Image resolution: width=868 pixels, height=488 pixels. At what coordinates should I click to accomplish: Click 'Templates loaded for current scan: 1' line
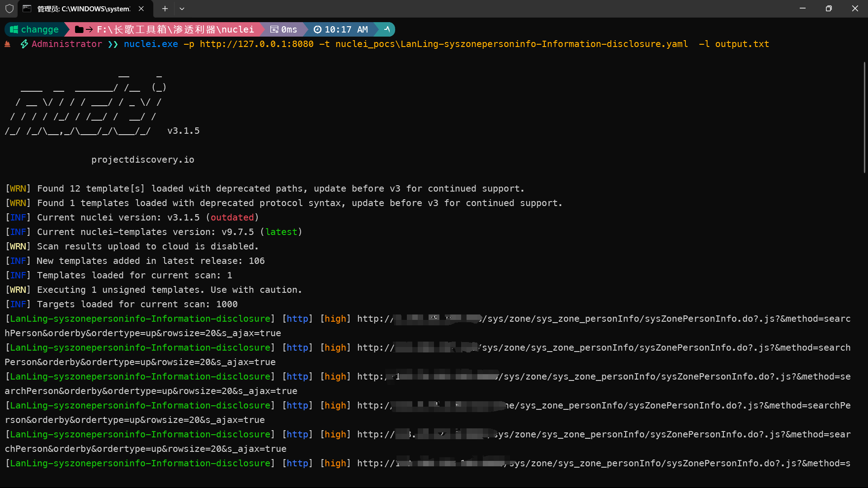click(118, 275)
